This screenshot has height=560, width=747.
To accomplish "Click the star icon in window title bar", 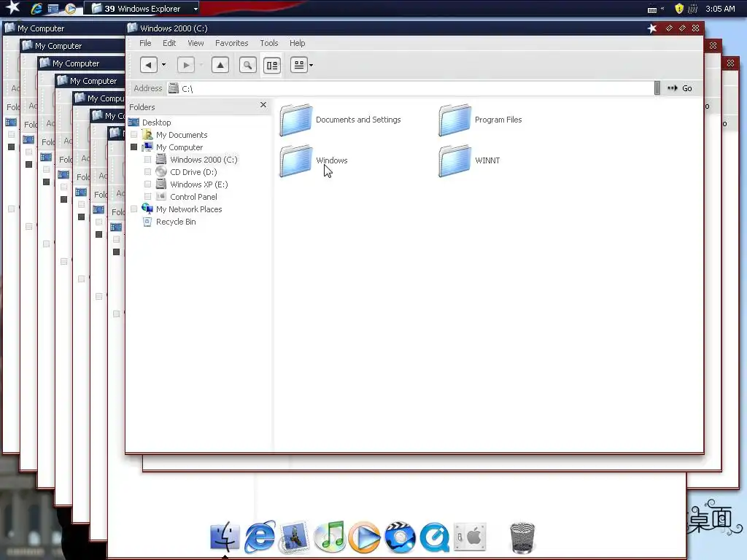I will 652,28.
